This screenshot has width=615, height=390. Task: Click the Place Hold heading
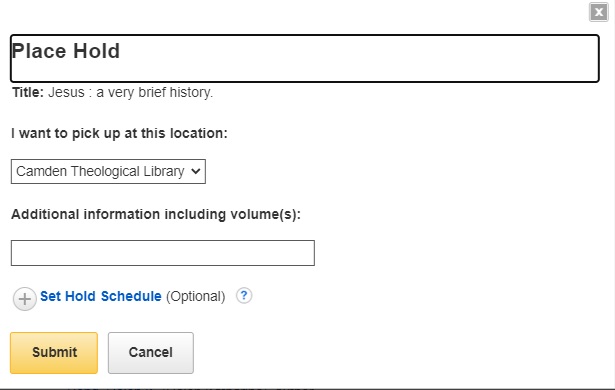(x=66, y=51)
